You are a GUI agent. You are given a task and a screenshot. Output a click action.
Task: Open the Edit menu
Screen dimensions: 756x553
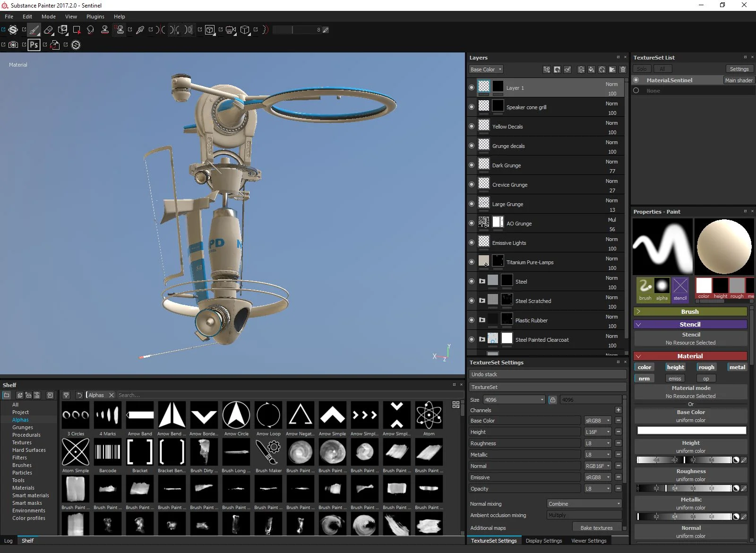click(x=27, y=17)
